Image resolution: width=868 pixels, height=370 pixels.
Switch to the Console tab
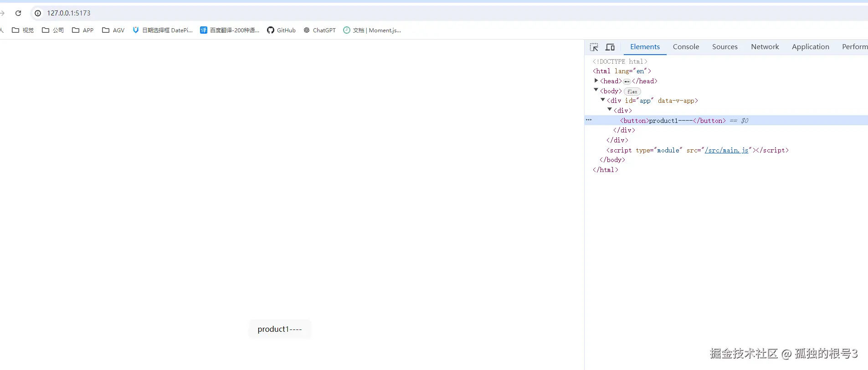[686, 47]
